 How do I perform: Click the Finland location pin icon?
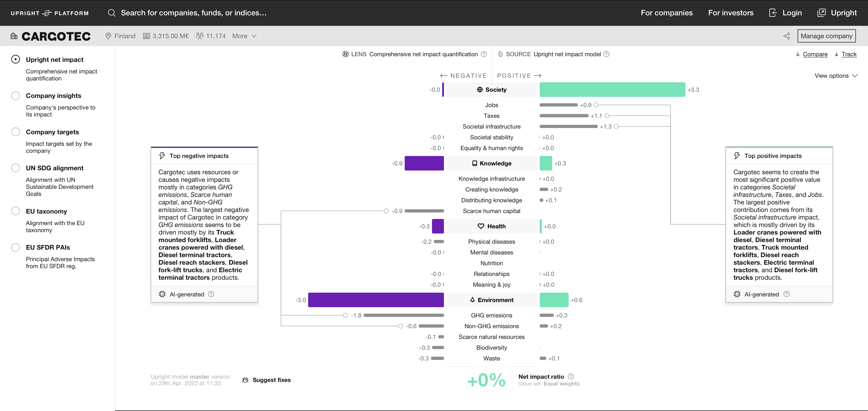pos(108,36)
